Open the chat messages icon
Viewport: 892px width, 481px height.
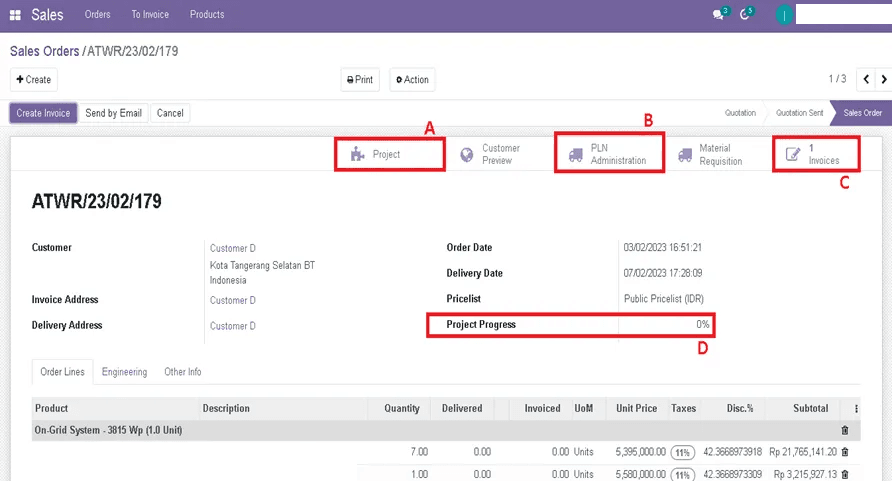coord(718,15)
